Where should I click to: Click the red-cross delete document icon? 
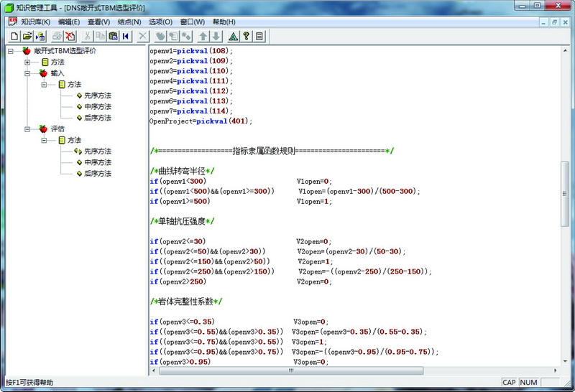click(x=70, y=36)
